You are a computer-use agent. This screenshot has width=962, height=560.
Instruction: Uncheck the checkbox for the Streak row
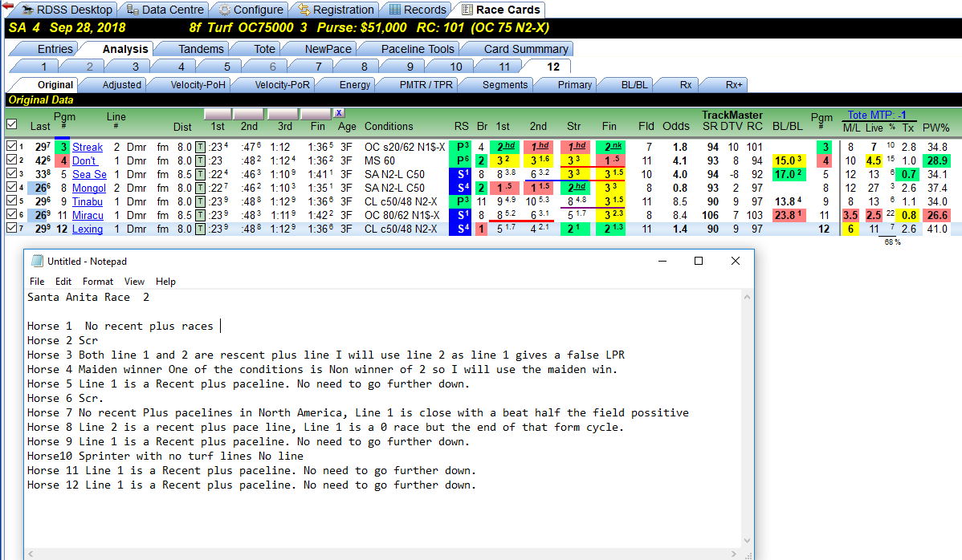click(x=11, y=147)
